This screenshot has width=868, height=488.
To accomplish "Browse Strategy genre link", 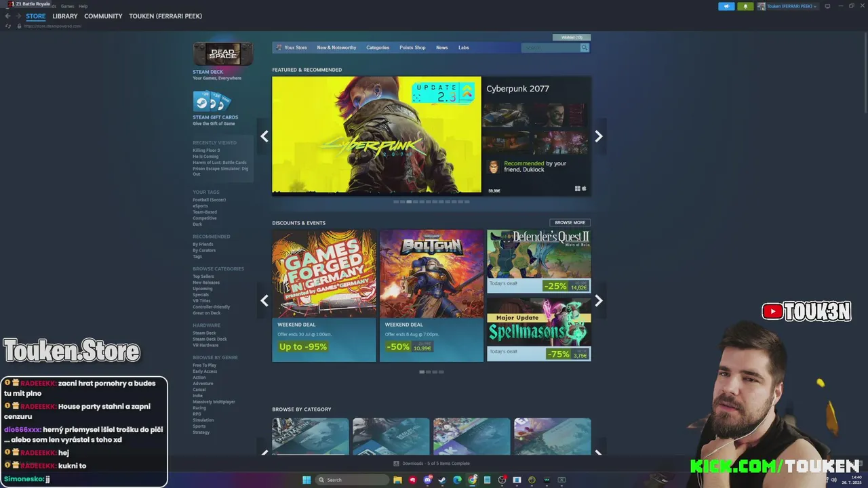I will click(x=201, y=432).
